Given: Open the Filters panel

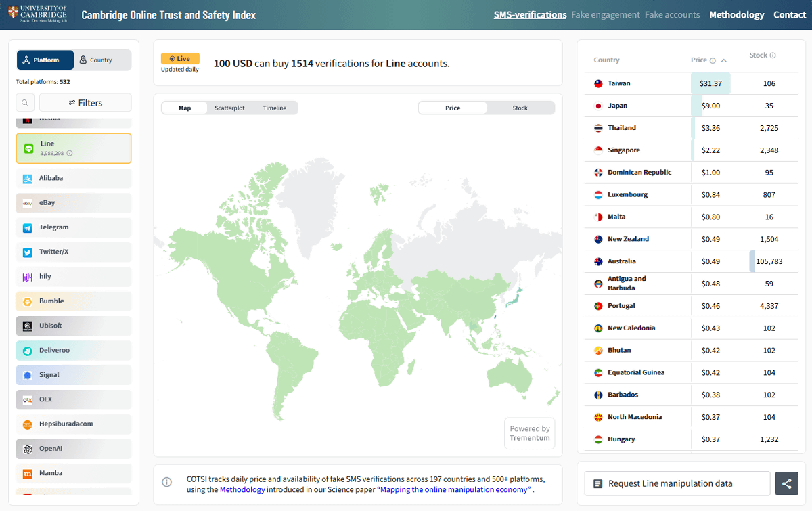Looking at the screenshot, I should click(85, 103).
